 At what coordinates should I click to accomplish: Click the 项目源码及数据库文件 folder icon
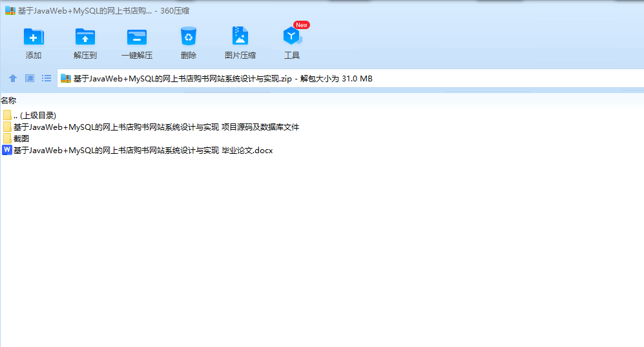7,127
